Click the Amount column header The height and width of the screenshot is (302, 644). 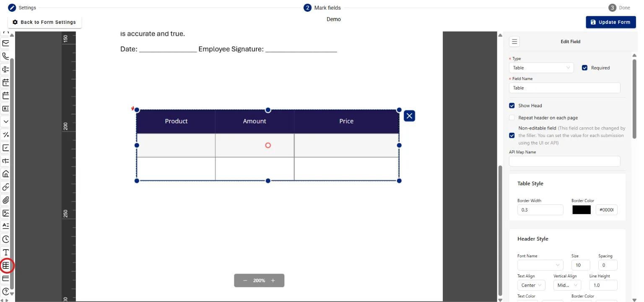click(254, 121)
